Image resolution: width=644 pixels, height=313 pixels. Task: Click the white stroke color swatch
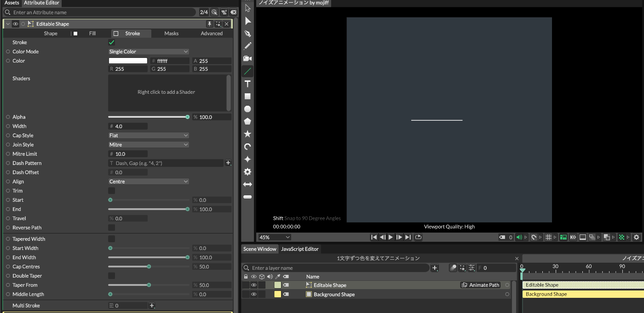128,61
